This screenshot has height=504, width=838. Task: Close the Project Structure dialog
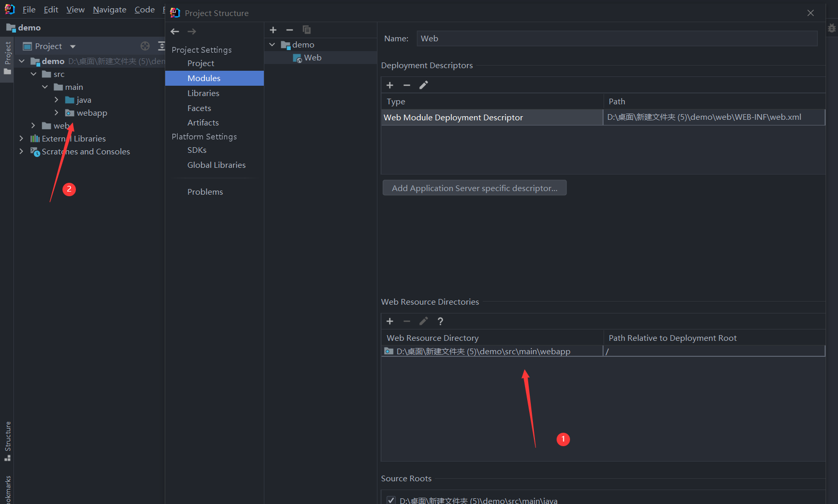pyautogui.click(x=811, y=13)
